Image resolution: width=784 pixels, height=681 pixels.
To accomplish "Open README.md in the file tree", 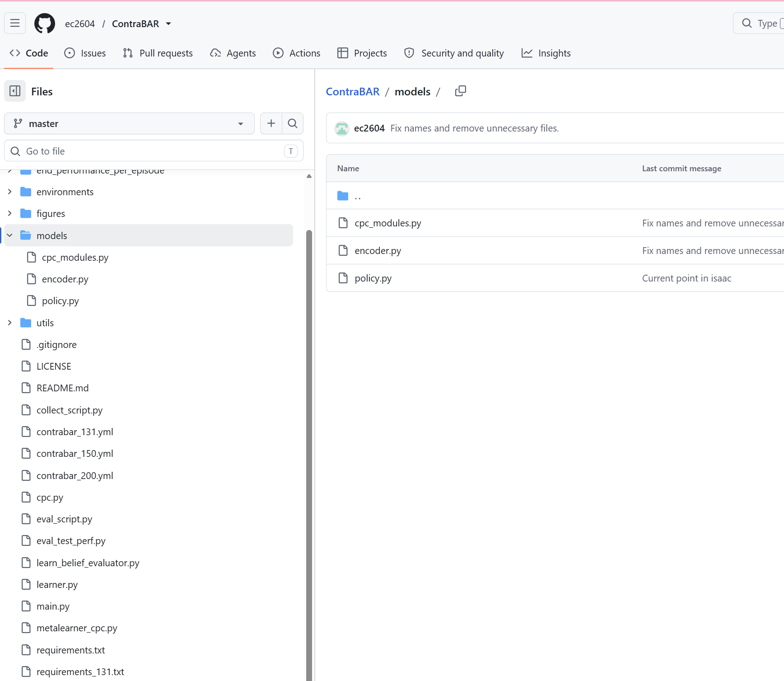I will tap(62, 388).
